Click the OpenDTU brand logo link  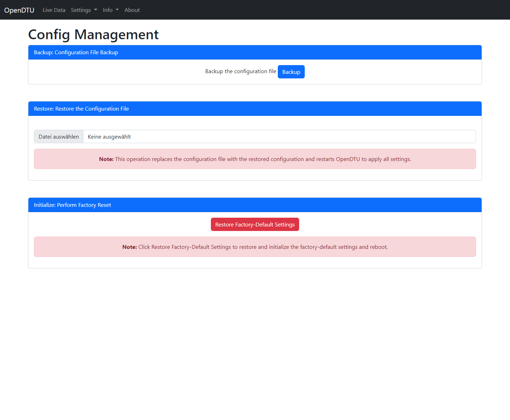pos(19,10)
